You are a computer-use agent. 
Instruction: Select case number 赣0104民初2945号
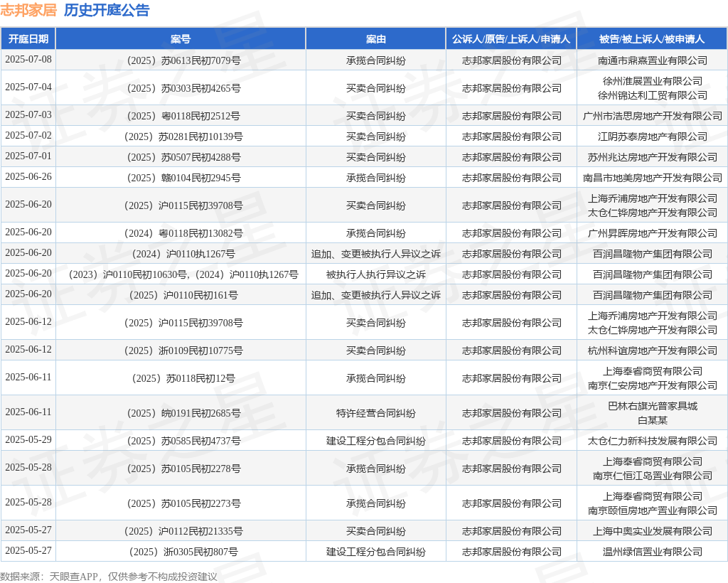183,178
